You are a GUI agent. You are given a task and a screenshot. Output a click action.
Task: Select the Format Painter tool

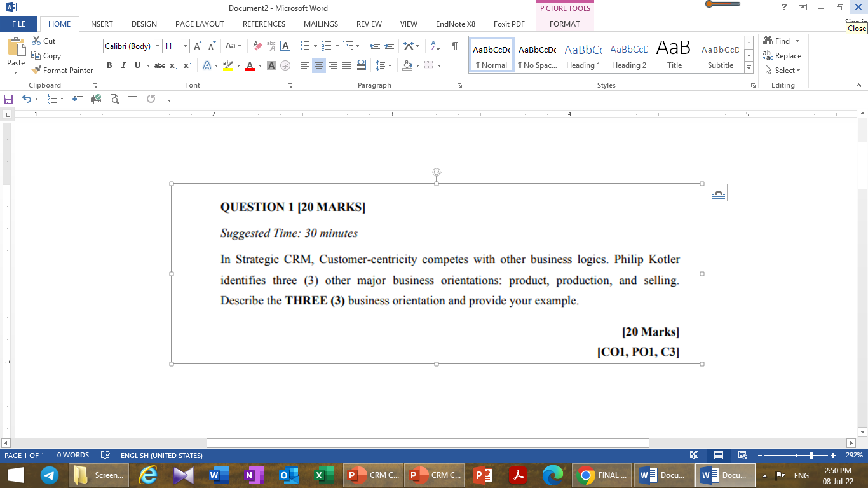pos(62,70)
